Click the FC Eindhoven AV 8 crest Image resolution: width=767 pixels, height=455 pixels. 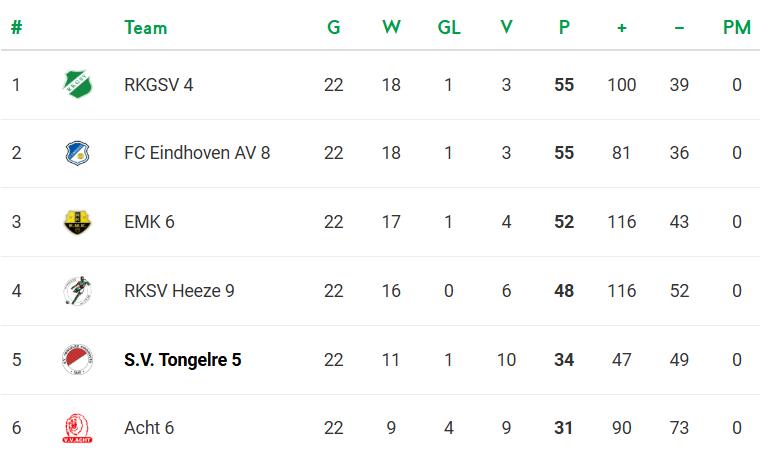click(77, 153)
